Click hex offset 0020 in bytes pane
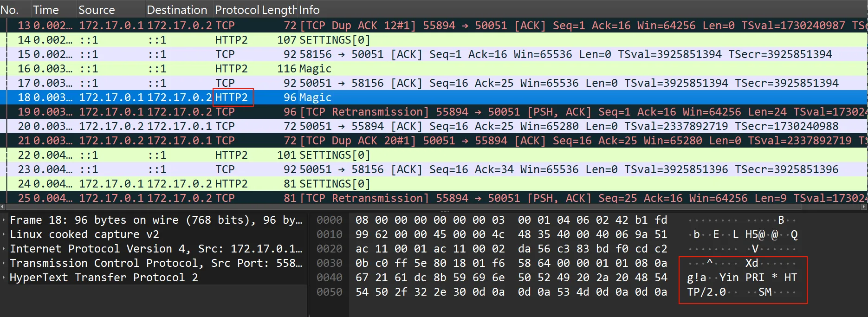 (329, 248)
